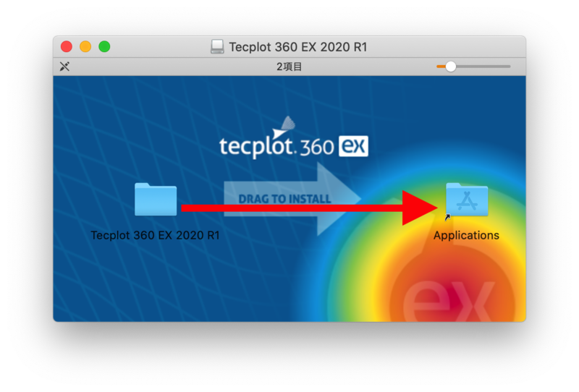Maximize the window with the green button
The image size is (579, 392).
(x=104, y=47)
